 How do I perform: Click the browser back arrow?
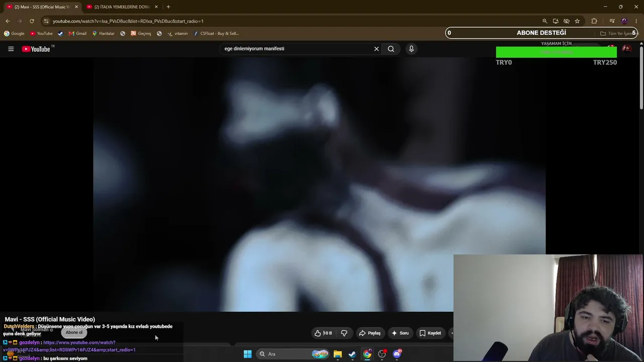(8, 21)
